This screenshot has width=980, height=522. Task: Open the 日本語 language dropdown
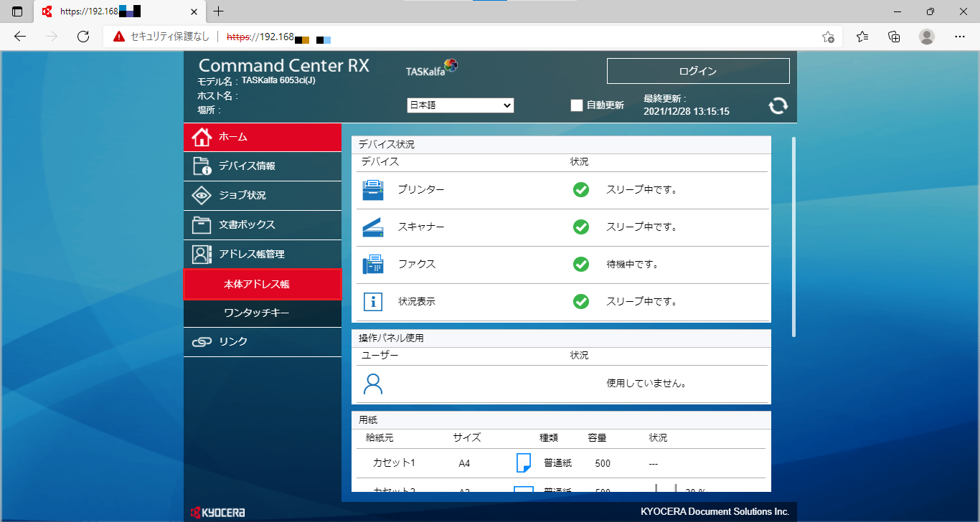tap(460, 105)
